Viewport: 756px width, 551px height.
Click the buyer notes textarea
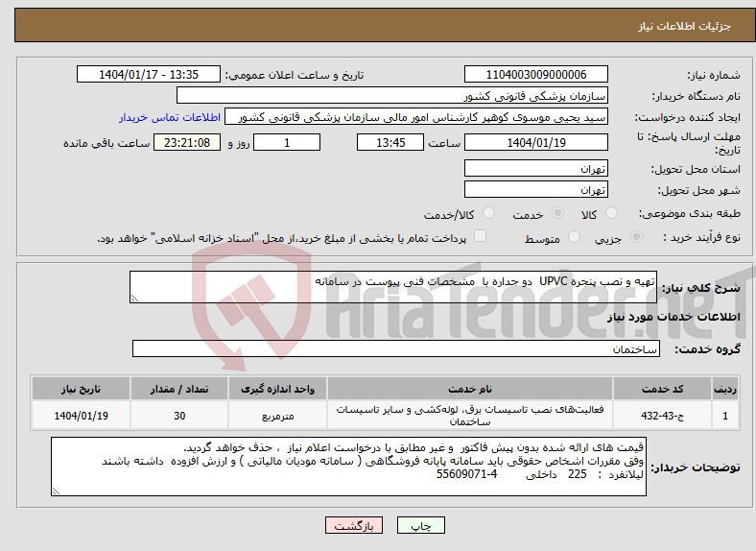[x=348, y=467]
